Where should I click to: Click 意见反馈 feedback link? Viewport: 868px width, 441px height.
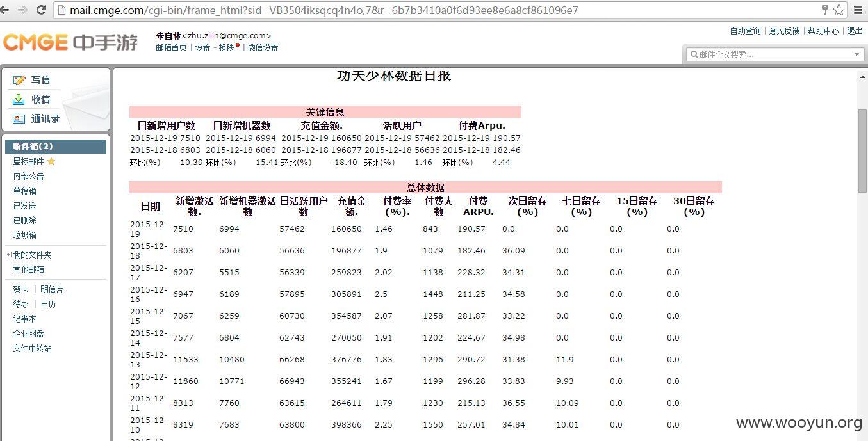(785, 31)
